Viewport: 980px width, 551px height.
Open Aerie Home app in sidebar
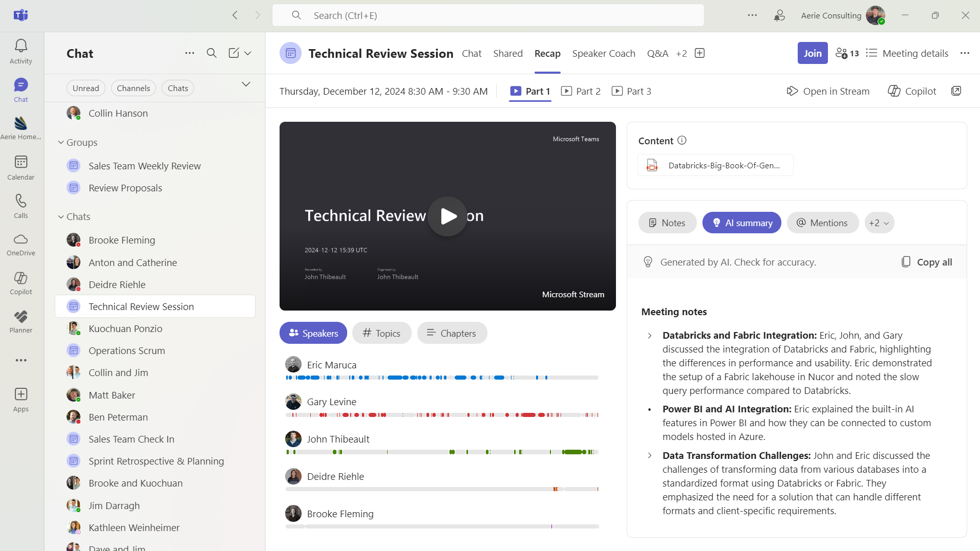[20, 127]
